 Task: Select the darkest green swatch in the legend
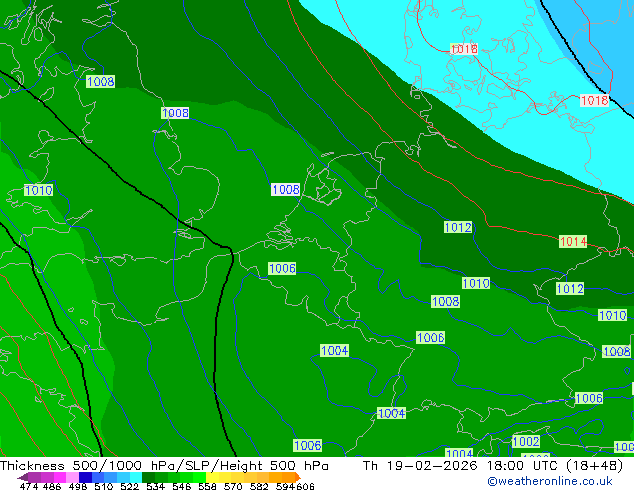(148, 477)
